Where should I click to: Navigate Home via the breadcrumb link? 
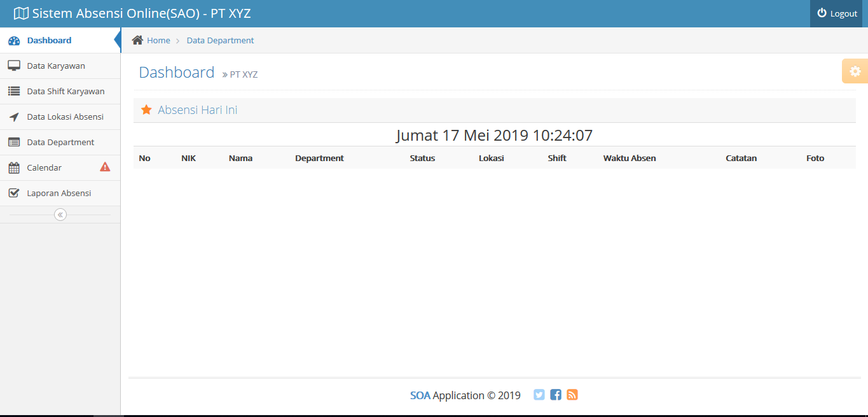coord(157,40)
